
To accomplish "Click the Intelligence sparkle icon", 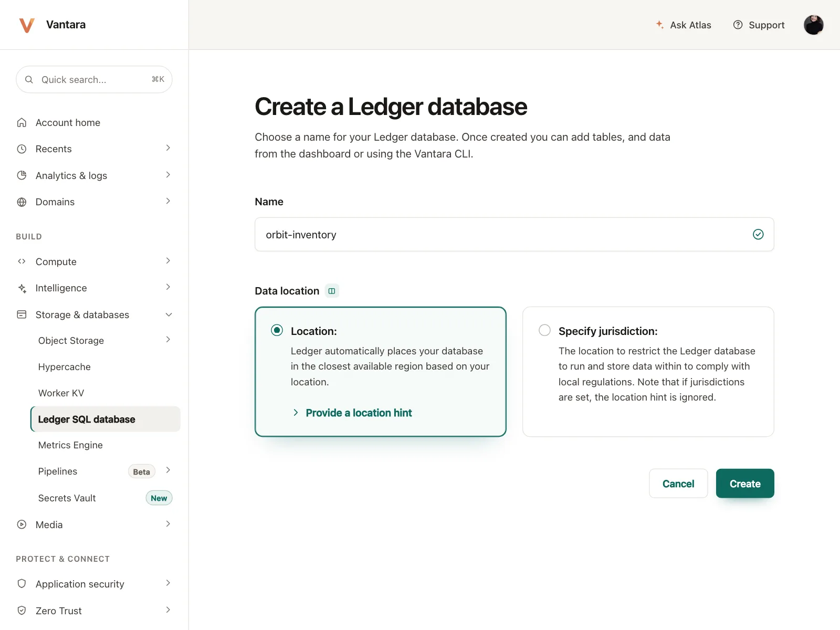I will click(x=22, y=288).
